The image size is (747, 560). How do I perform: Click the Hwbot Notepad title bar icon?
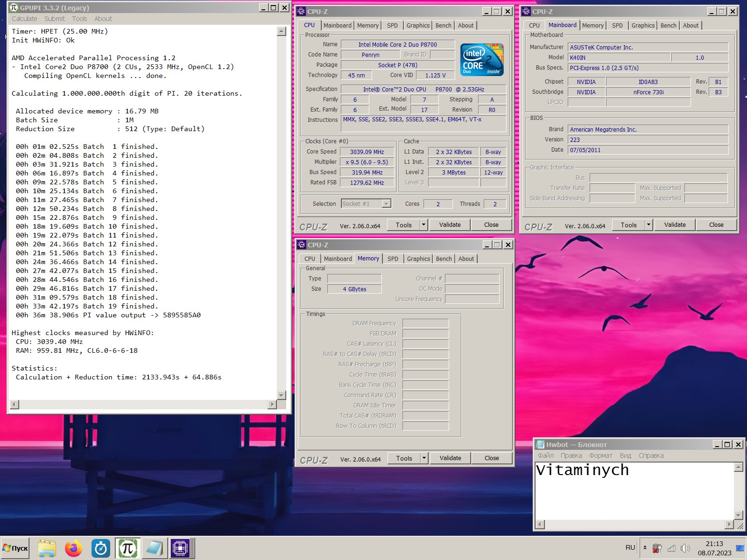[x=540, y=444]
